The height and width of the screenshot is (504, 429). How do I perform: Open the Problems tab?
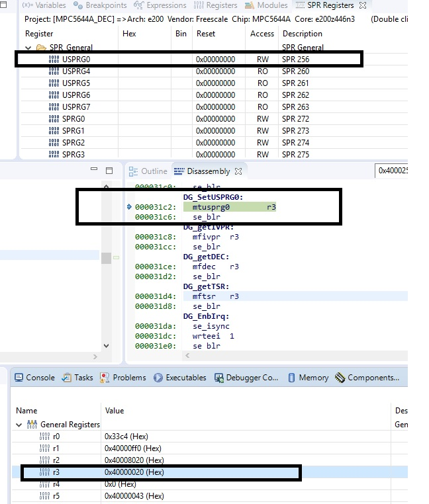point(123,378)
